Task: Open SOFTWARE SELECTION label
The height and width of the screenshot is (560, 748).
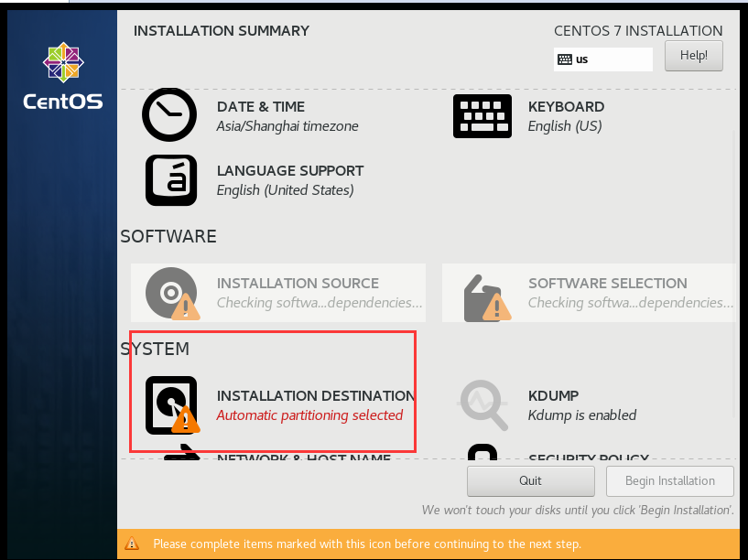Action: 607,283
